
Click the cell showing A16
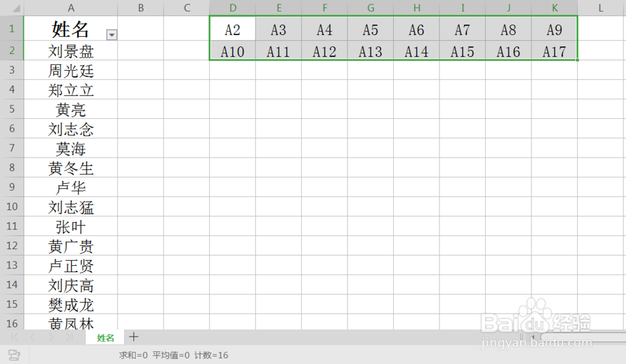(x=508, y=51)
